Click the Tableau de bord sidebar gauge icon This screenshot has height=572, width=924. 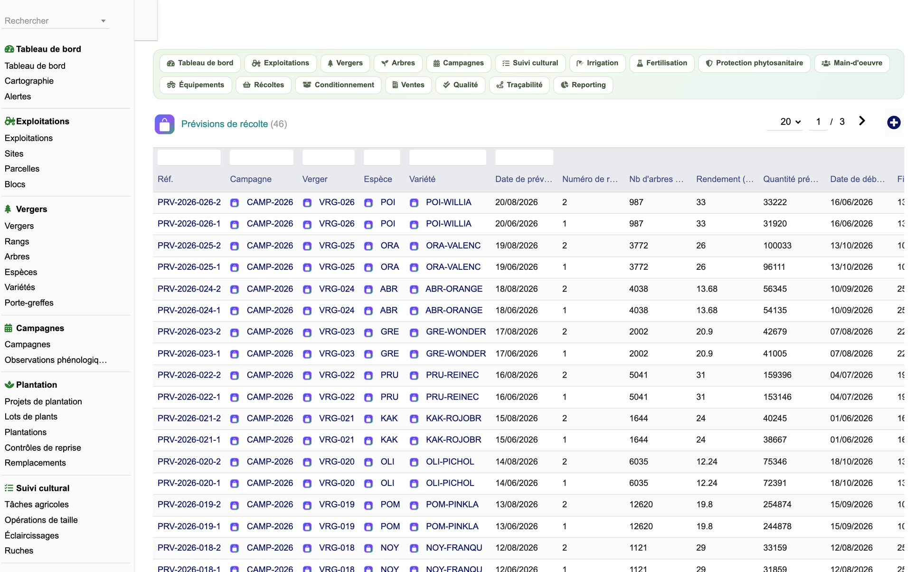[9, 49]
